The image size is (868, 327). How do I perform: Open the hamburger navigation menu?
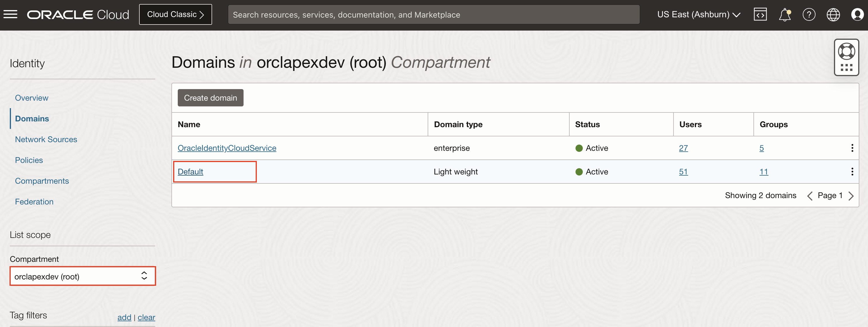pyautogui.click(x=10, y=14)
